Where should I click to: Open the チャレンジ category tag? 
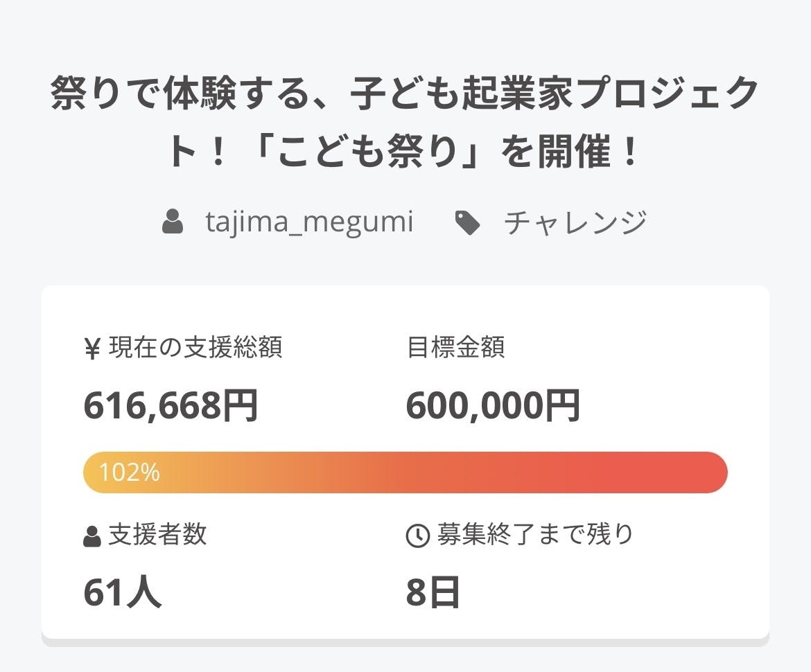coord(575,223)
